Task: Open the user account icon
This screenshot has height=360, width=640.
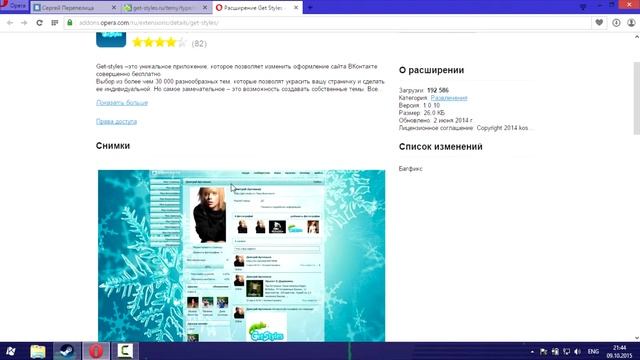Action: [631, 23]
